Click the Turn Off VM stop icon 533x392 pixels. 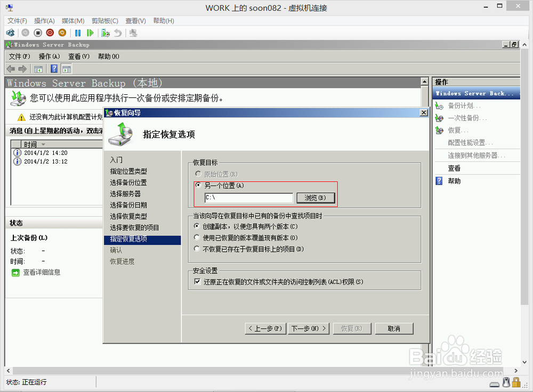click(x=38, y=33)
